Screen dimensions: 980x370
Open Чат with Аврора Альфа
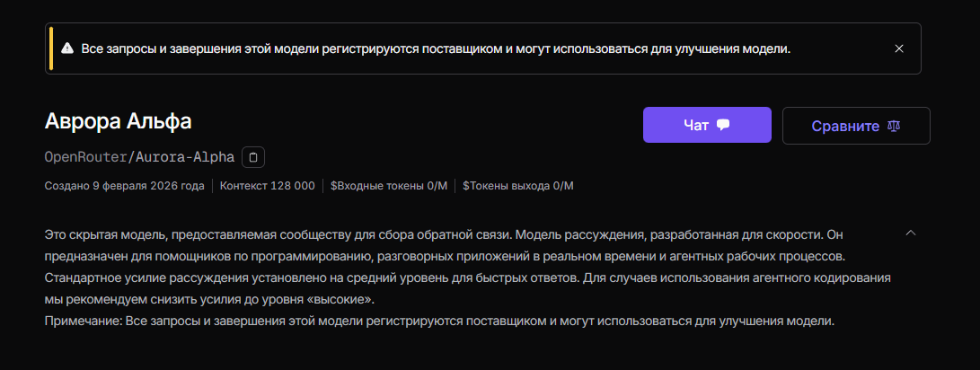coord(707,125)
